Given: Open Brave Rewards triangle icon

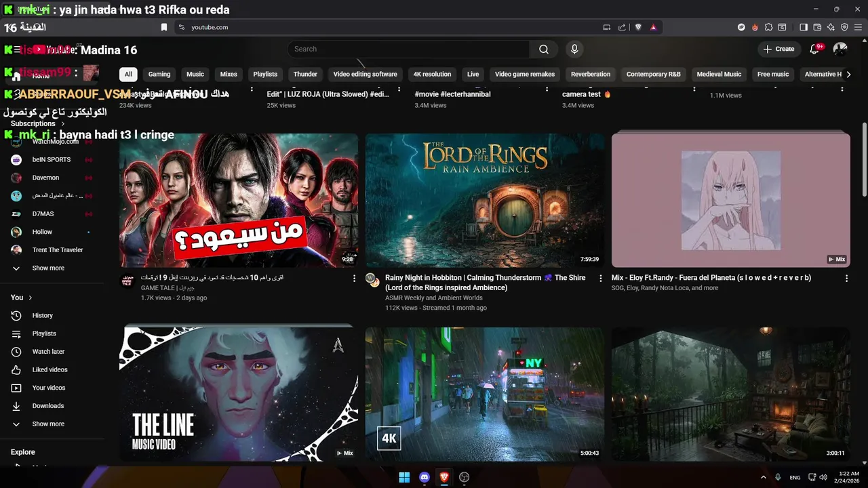Looking at the screenshot, I should pyautogui.click(x=653, y=27).
